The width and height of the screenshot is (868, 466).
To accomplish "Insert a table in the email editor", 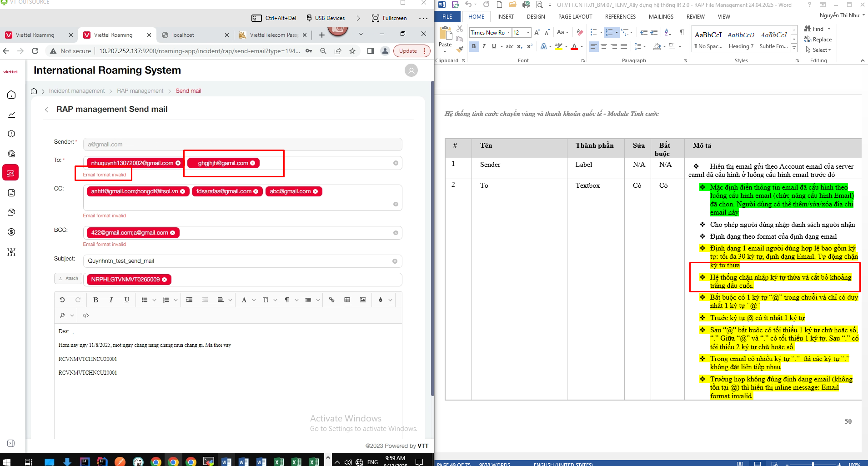I will coord(347,300).
